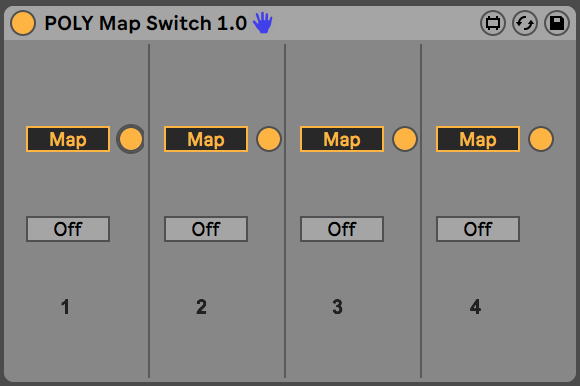This screenshot has height=386, width=580.
Task: Toggle the POLY Map Switch device activator
Action: click(x=23, y=23)
